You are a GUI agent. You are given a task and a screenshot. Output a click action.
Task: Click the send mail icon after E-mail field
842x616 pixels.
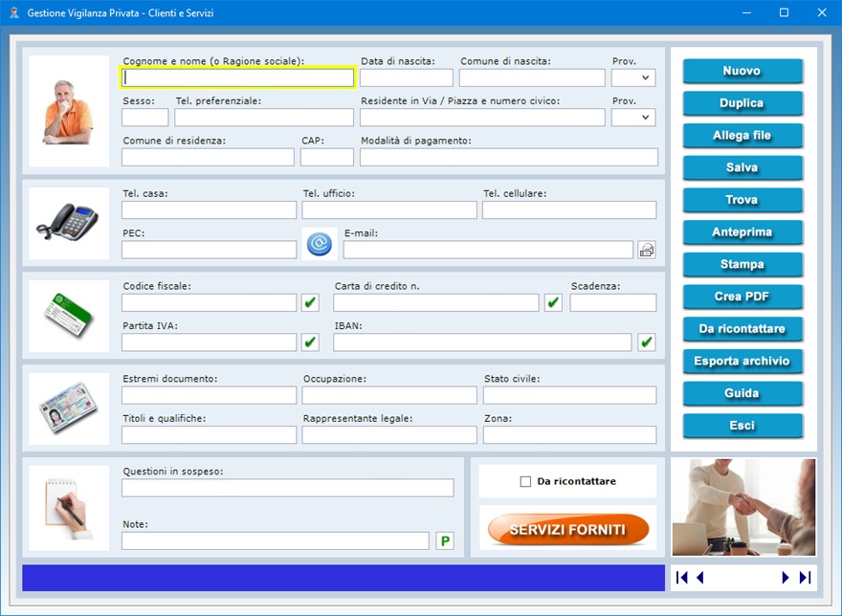pos(647,250)
